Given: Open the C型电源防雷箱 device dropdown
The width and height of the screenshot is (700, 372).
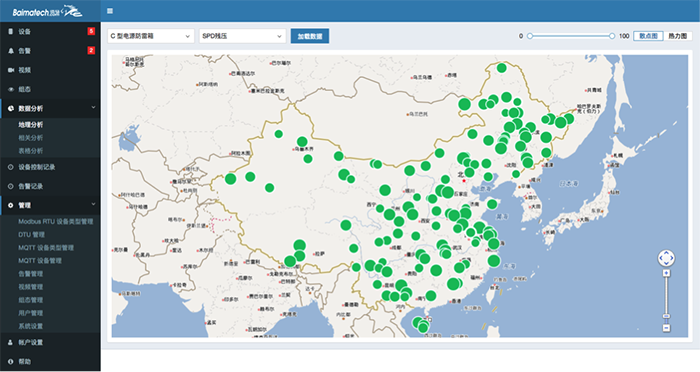Looking at the screenshot, I should tap(151, 36).
